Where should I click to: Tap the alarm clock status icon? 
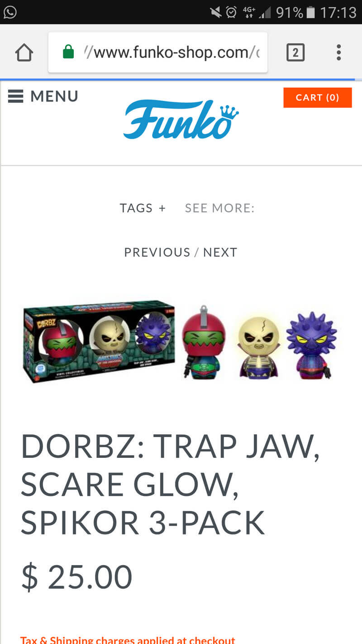[x=231, y=12]
